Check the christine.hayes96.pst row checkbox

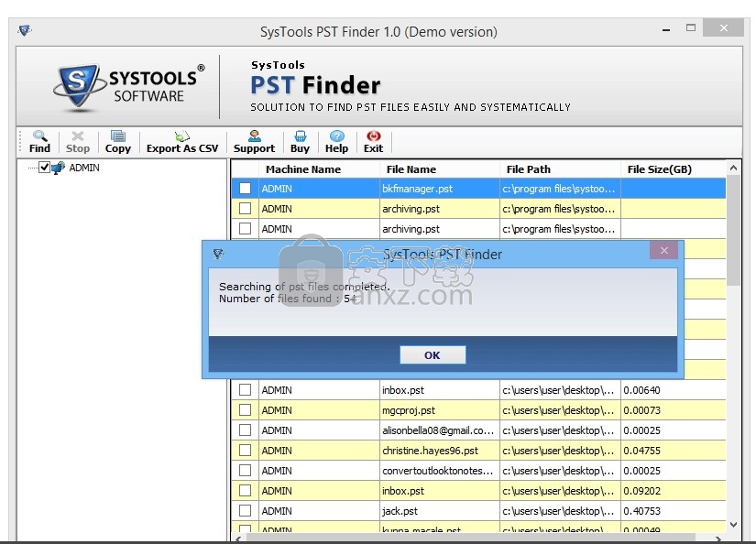[245, 451]
